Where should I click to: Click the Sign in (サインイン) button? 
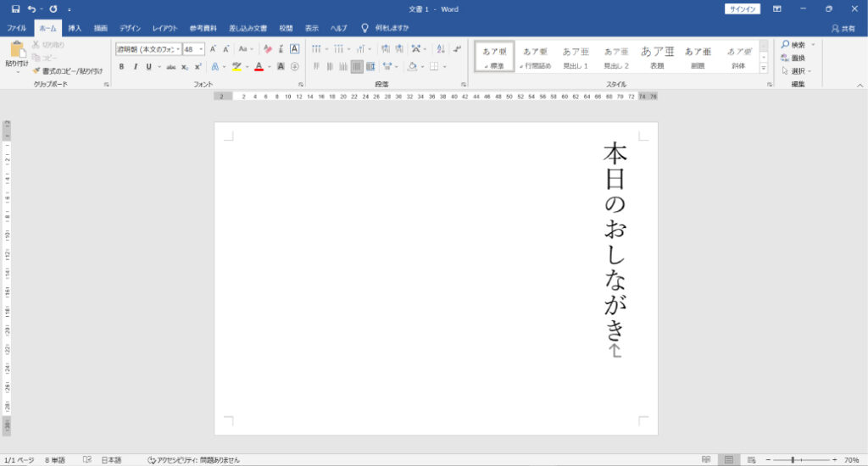click(x=743, y=8)
